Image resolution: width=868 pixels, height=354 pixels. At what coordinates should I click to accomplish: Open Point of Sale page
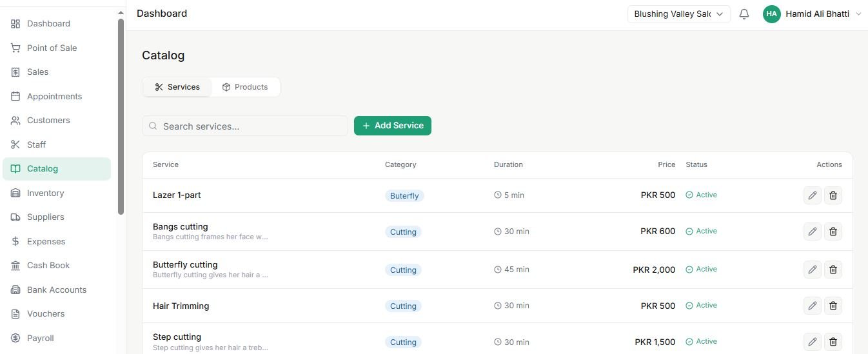57,48
